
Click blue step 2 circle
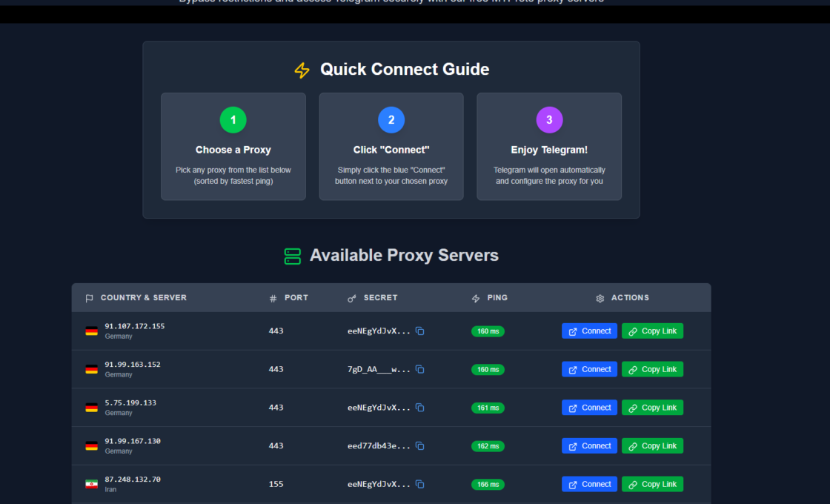click(391, 119)
